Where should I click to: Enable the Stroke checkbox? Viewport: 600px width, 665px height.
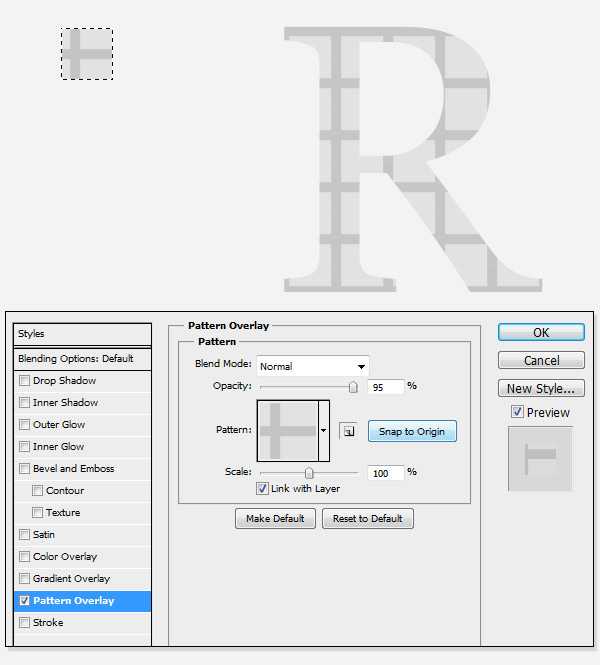(25, 623)
